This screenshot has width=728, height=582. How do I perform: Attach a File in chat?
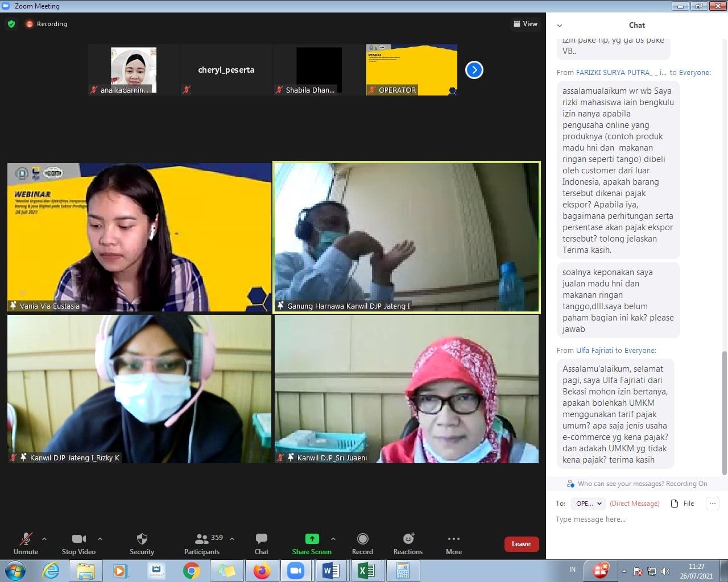pyautogui.click(x=682, y=504)
